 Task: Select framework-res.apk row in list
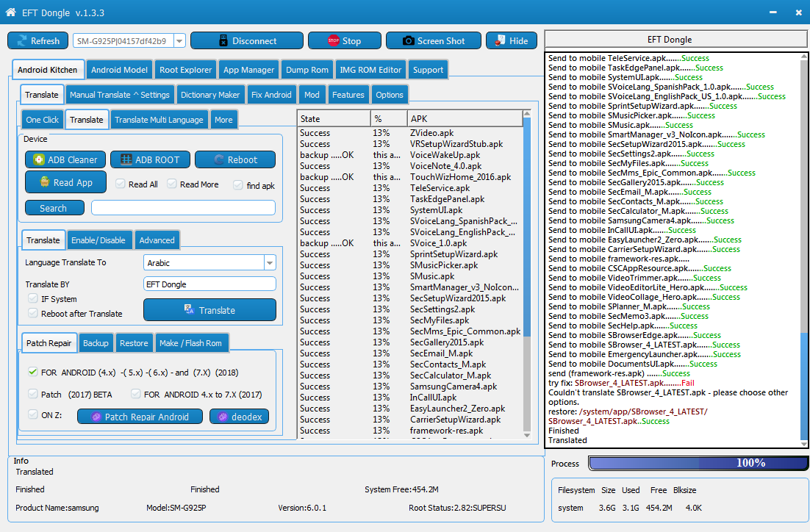click(410, 431)
